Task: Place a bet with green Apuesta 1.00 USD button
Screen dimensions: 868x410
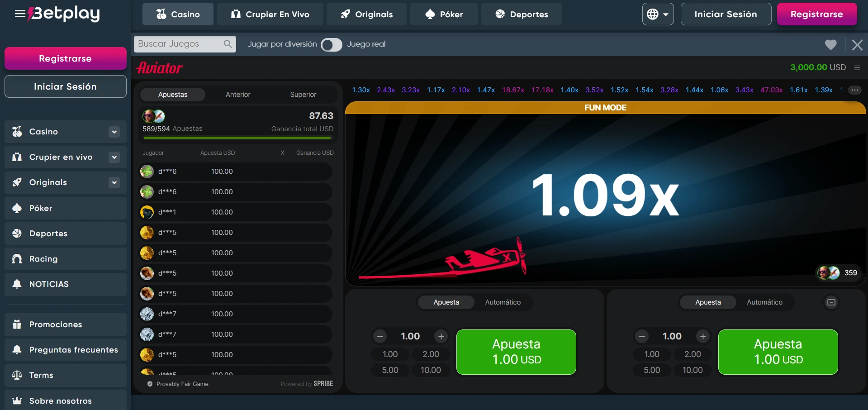Action: coord(516,352)
